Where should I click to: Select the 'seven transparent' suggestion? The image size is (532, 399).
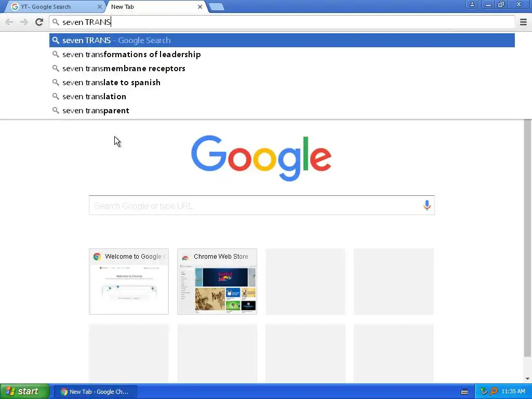click(x=282, y=111)
